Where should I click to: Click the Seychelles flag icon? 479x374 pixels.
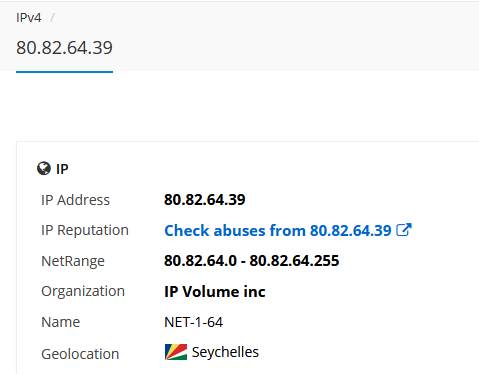pyautogui.click(x=176, y=352)
